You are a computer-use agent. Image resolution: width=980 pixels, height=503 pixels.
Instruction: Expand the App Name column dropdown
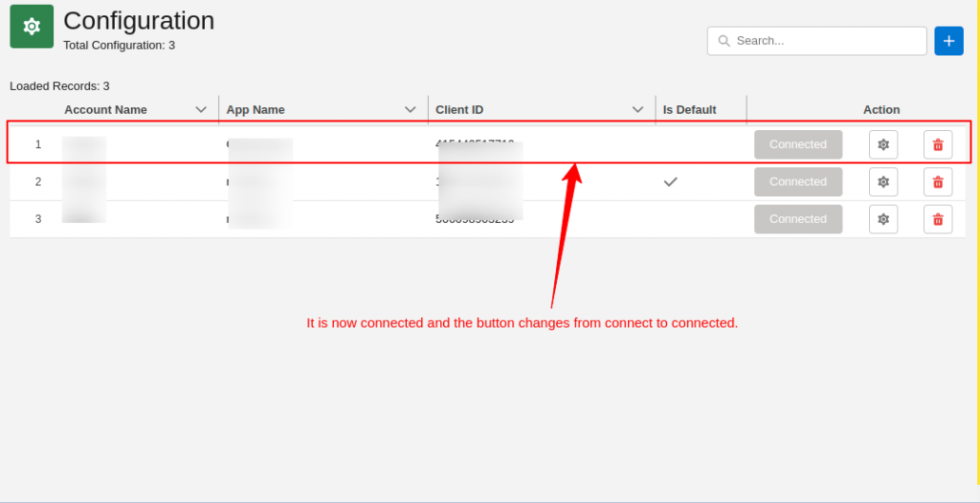411,110
